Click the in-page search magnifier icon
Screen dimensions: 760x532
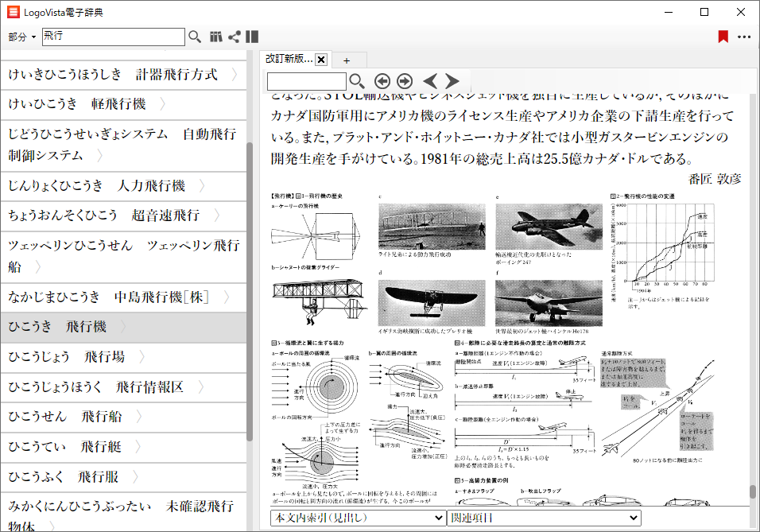tap(357, 81)
